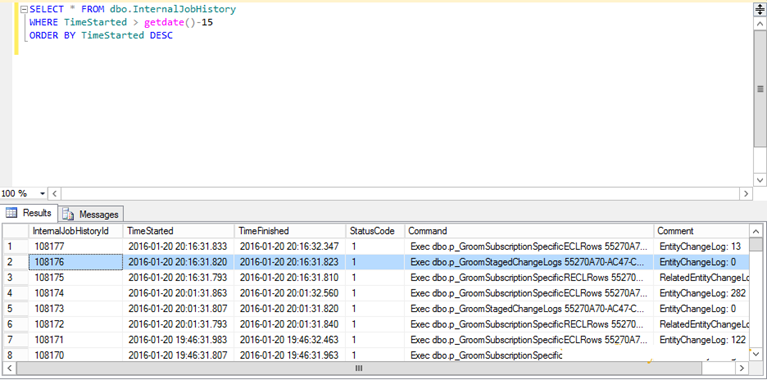Click cell with job id 108171

[76, 339]
